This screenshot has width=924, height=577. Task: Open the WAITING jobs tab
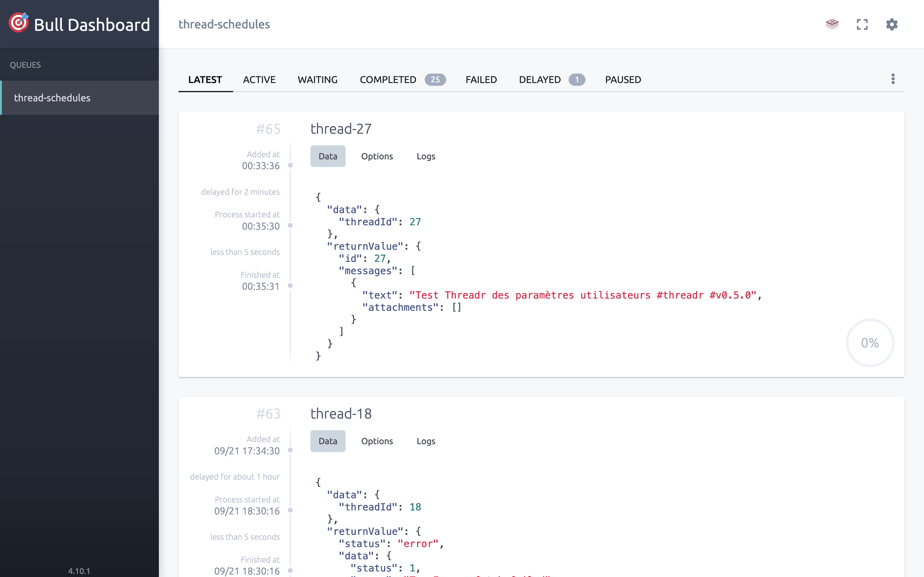point(317,80)
